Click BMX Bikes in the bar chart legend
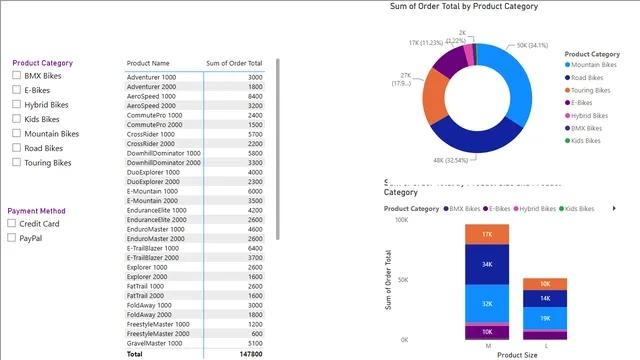 coord(462,209)
